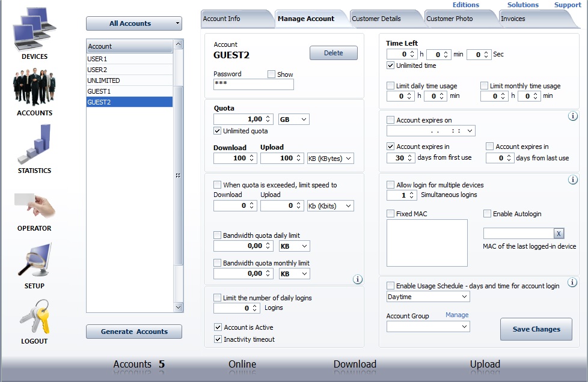Switch to Customer Photo tab

pyautogui.click(x=460, y=19)
